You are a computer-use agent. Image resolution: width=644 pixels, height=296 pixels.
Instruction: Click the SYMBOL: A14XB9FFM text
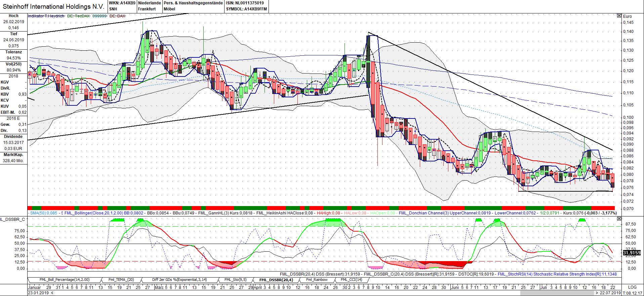tap(246, 9)
